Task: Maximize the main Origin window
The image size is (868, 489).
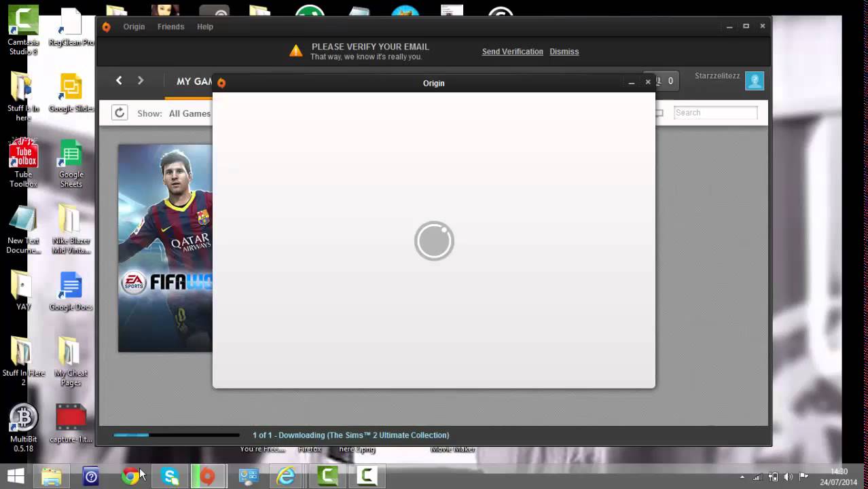Action: click(746, 26)
